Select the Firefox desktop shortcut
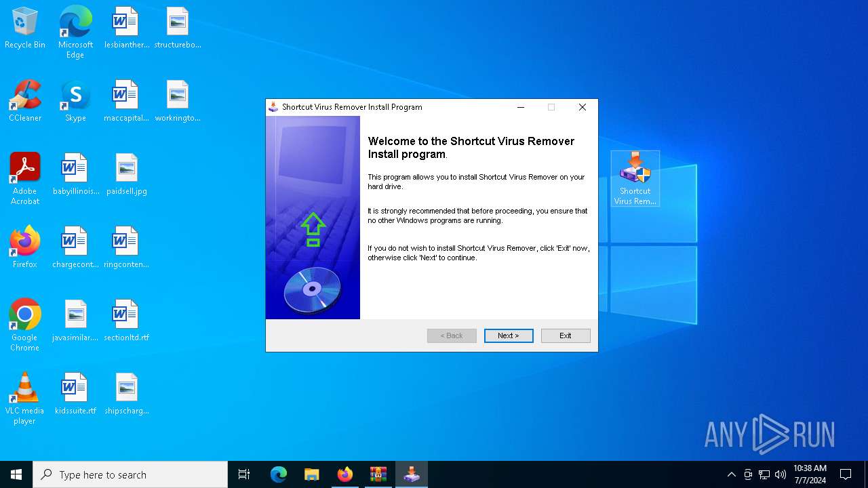 [x=25, y=248]
